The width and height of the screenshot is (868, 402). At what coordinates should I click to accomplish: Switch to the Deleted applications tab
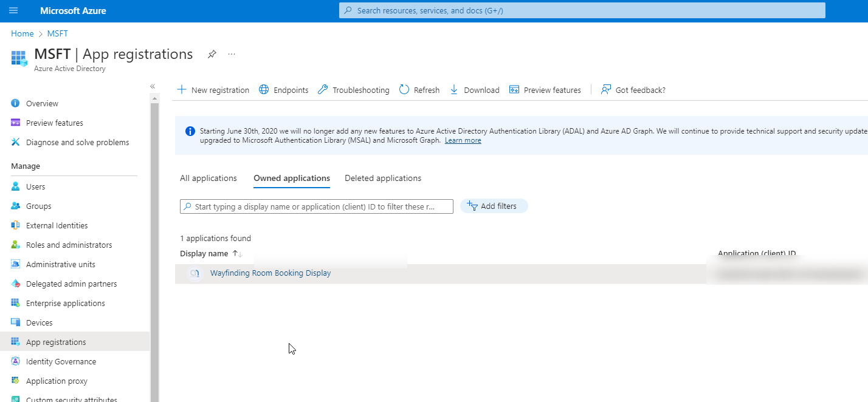383,178
